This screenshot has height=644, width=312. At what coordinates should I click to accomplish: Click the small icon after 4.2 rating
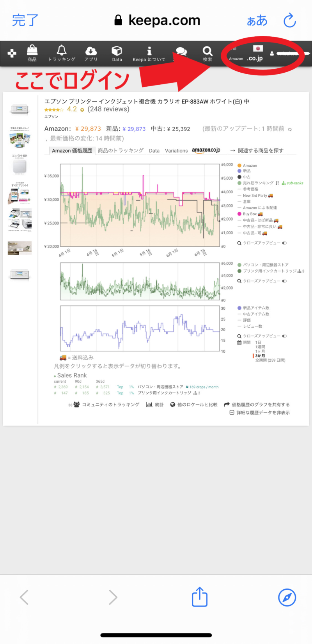pos(82,110)
